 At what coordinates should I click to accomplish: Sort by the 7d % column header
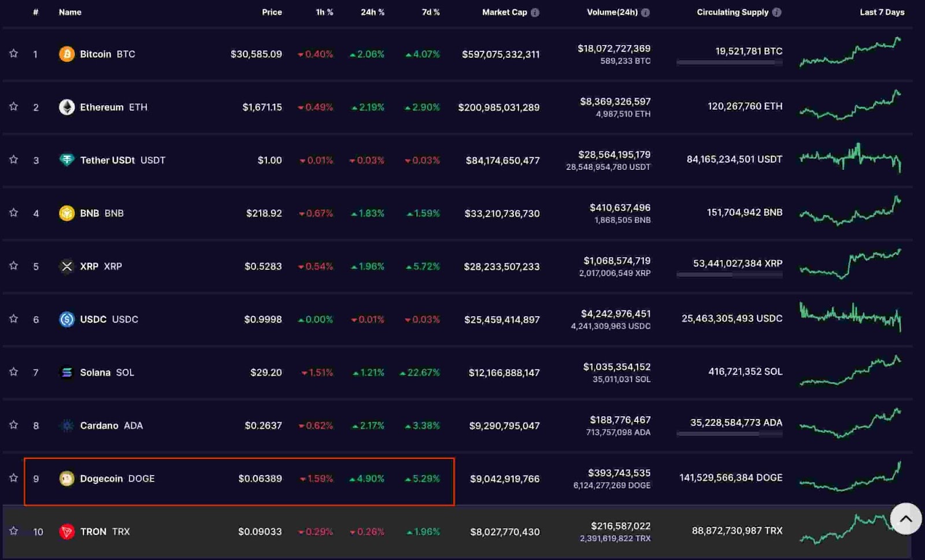[x=430, y=12]
